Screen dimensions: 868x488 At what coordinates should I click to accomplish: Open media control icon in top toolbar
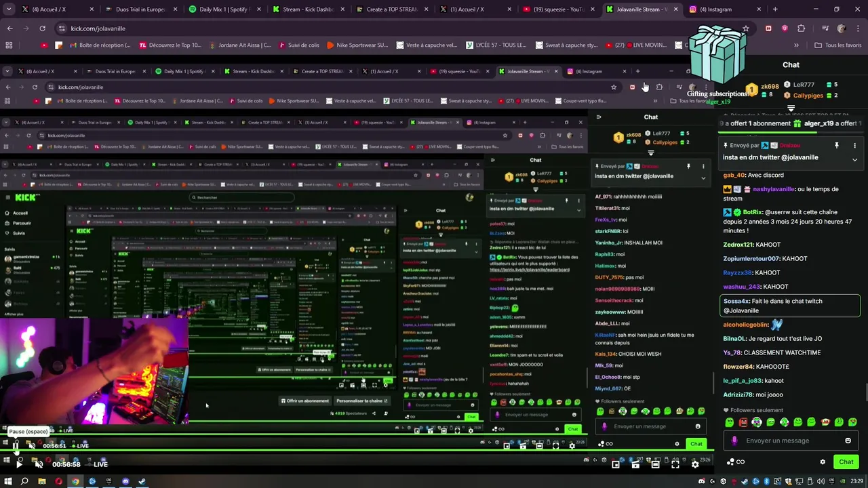pos(825,28)
